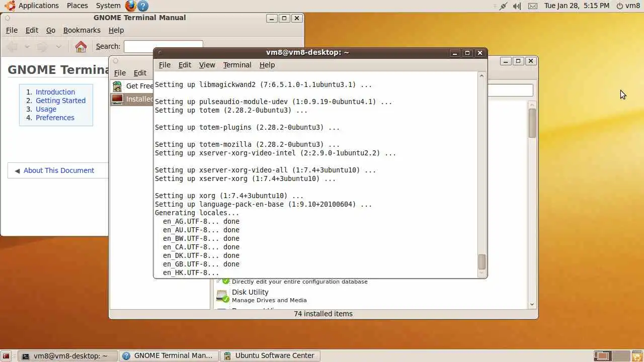
Task: Launch Firefox from the top panel
Action: tap(131, 6)
